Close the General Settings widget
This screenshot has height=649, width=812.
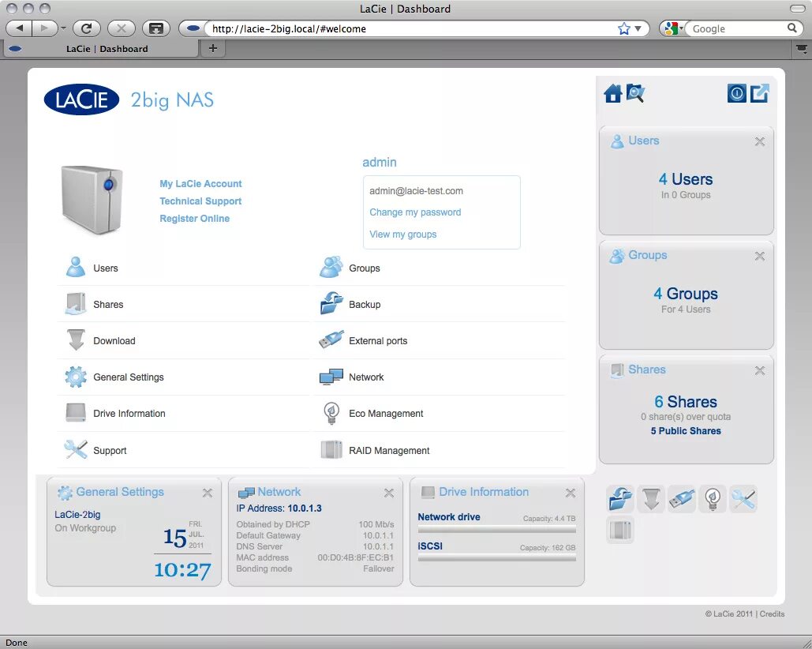[x=207, y=493]
